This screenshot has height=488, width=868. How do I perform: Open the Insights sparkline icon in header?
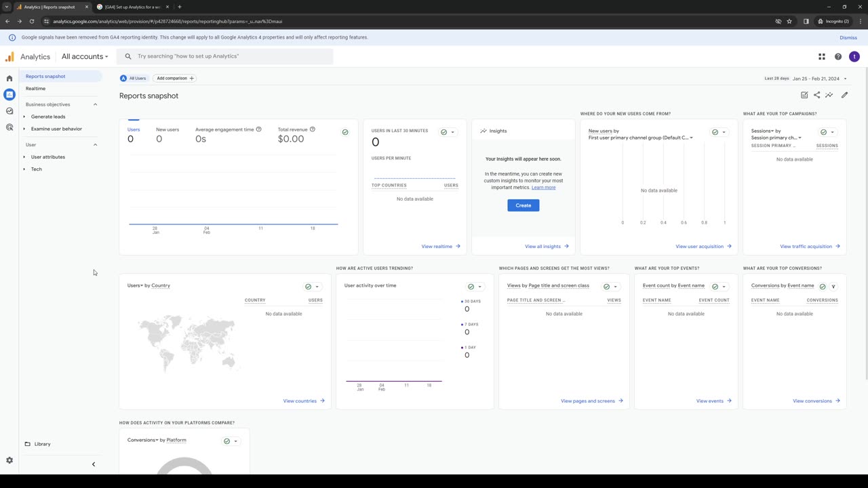tap(829, 96)
